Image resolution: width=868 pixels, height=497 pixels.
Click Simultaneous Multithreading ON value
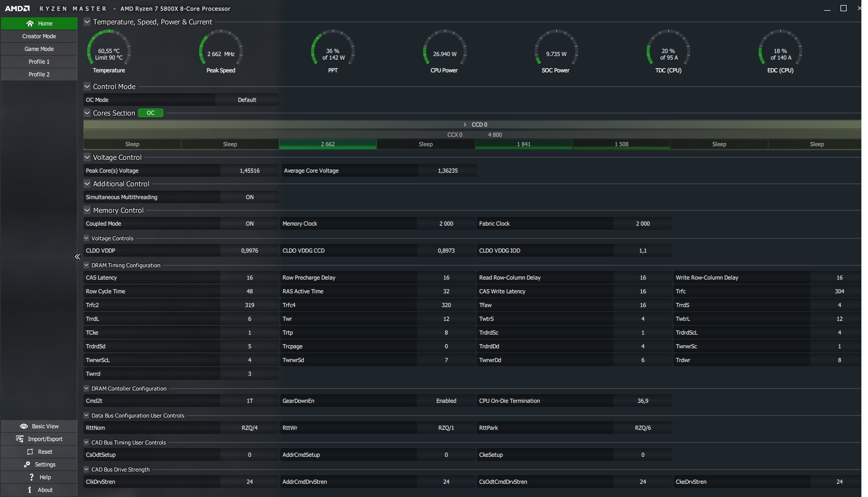(x=249, y=197)
